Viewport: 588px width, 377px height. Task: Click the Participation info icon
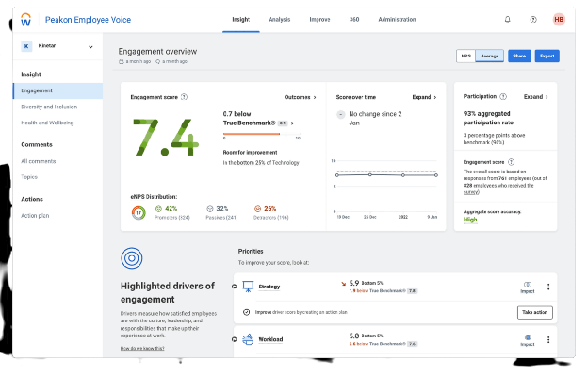tap(504, 96)
